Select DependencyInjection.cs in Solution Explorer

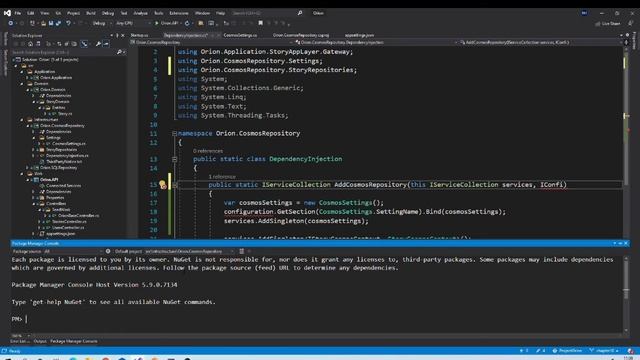point(67,156)
